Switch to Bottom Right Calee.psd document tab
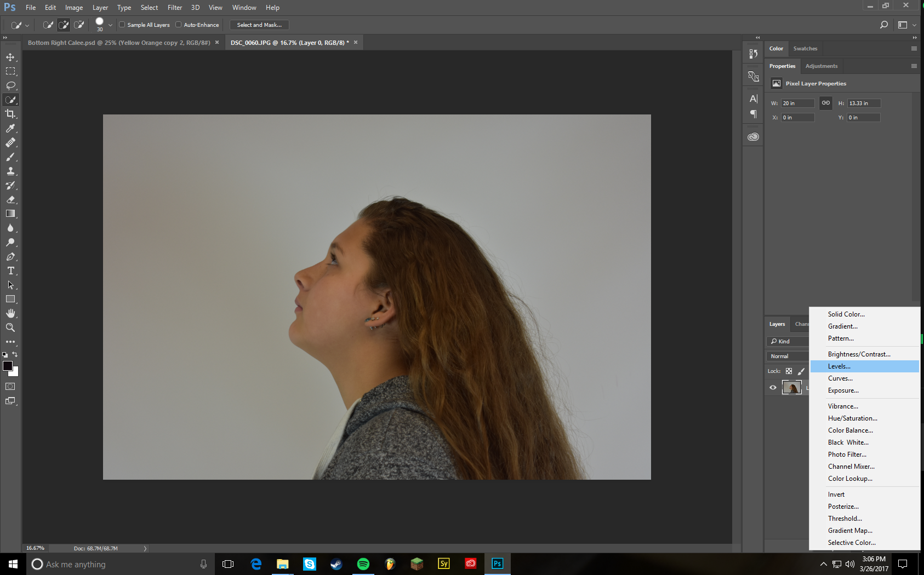Screen dimensions: 924x575 [119, 43]
